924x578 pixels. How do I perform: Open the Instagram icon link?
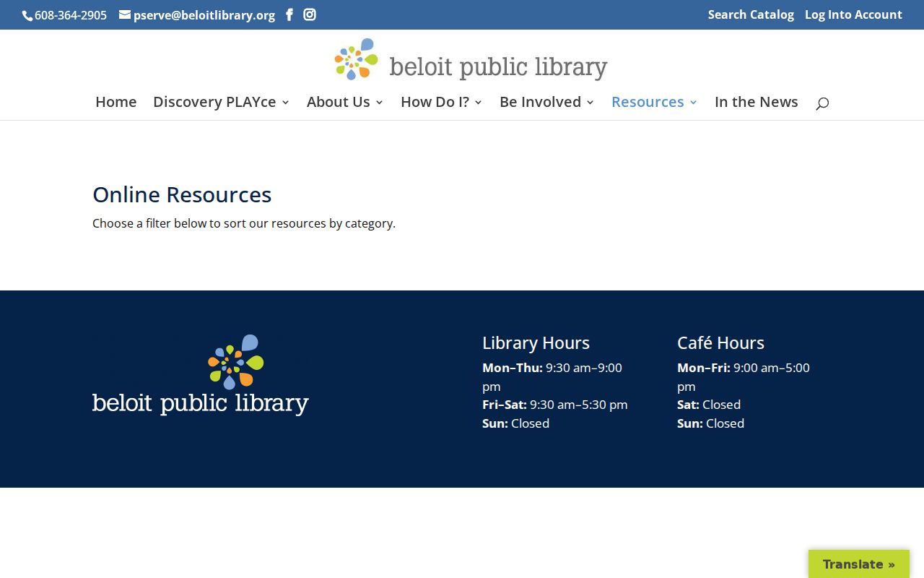click(x=310, y=14)
